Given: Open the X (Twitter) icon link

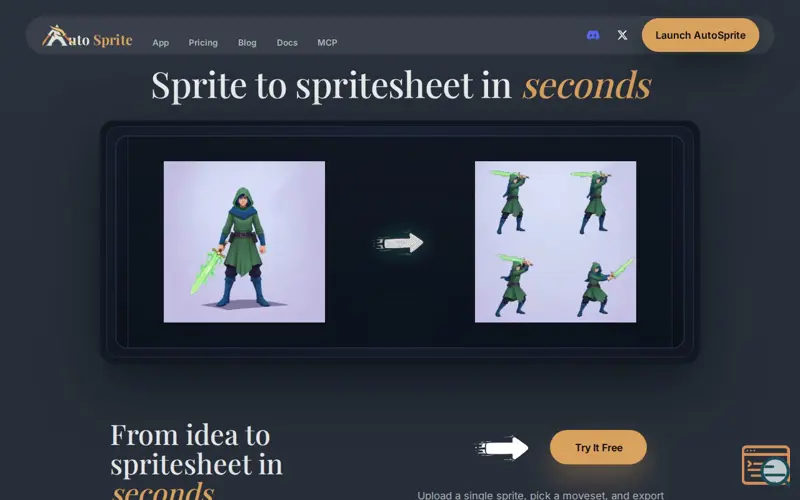Looking at the screenshot, I should pos(622,35).
